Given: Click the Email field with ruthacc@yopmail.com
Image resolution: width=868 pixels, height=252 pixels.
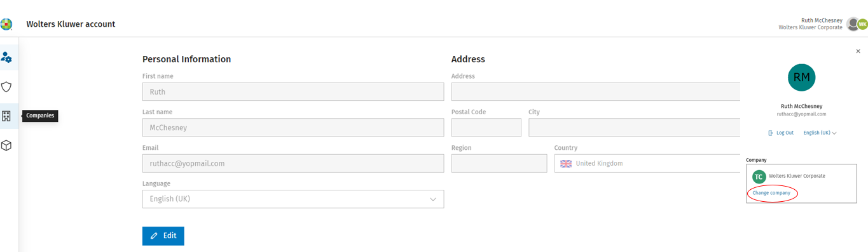Looking at the screenshot, I should pyautogui.click(x=293, y=163).
